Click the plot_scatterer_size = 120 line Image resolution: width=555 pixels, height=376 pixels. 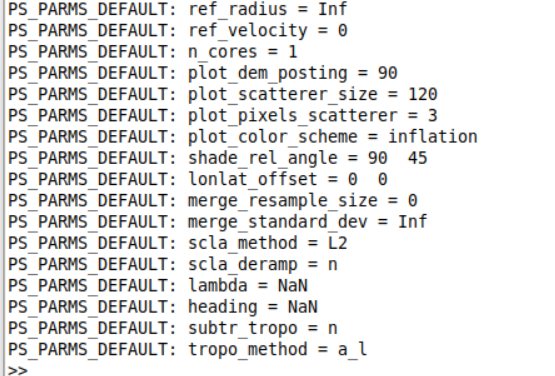click(223, 94)
